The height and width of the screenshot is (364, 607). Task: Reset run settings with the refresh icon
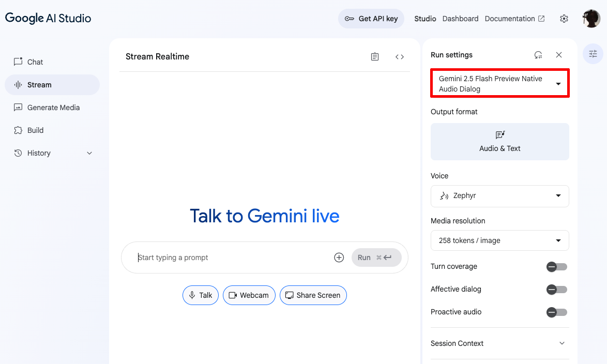click(538, 55)
